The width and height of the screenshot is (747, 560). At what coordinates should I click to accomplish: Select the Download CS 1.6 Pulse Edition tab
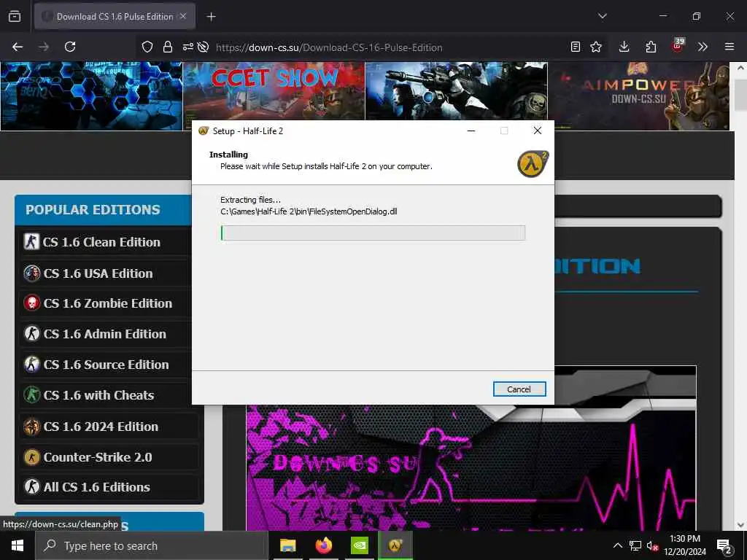coord(115,17)
